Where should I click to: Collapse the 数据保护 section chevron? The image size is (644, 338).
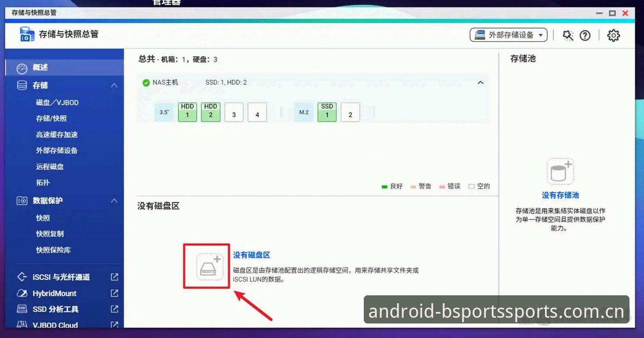[x=114, y=201]
